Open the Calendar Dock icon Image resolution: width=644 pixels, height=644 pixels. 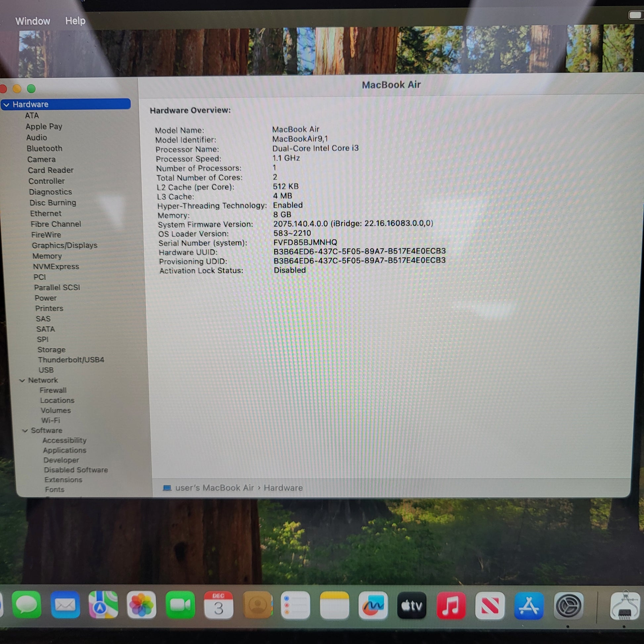coord(218,605)
